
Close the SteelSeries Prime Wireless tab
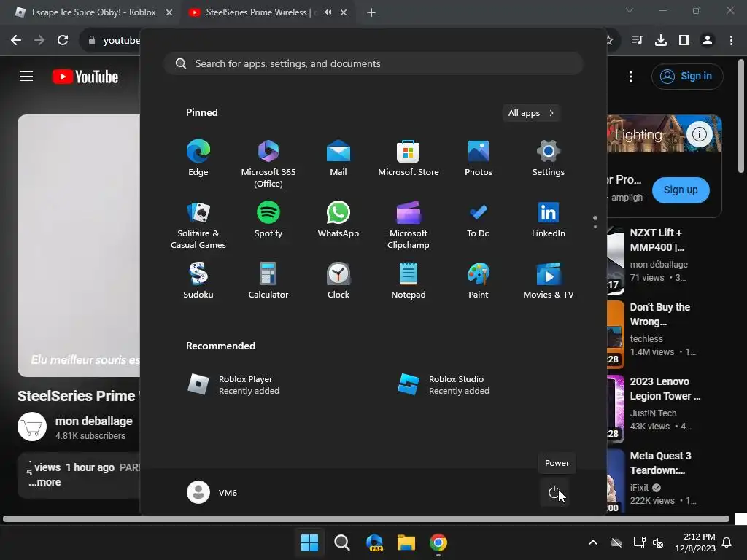click(x=344, y=12)
